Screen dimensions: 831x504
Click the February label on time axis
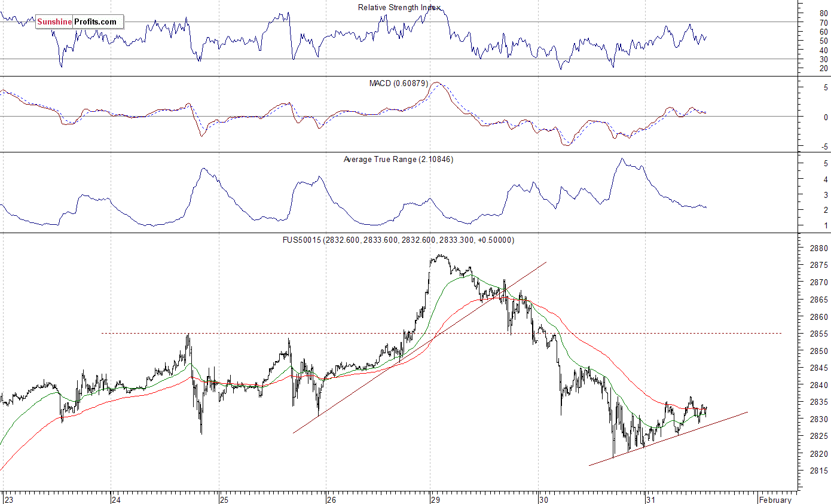pyautogui.click(x=775, y=499)
